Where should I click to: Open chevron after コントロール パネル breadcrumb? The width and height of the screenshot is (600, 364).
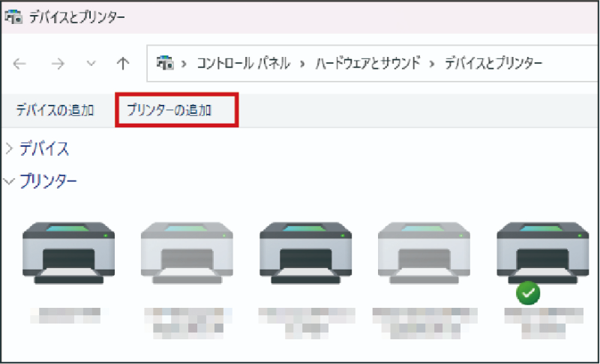pyautogui.click(x=302, y=64)
